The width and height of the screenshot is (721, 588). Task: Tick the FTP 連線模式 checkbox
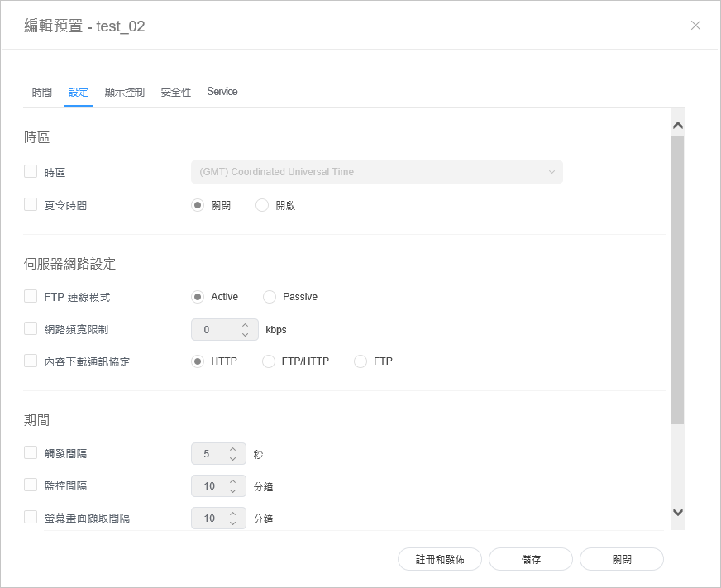[x=31, y=296]
